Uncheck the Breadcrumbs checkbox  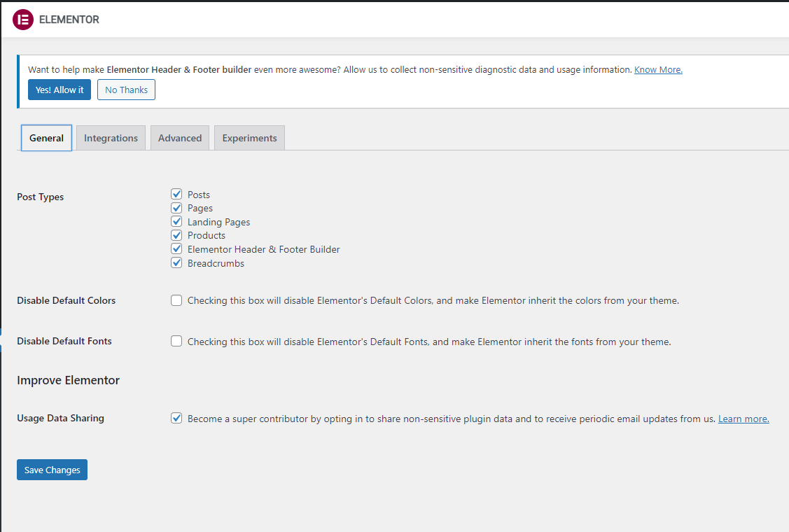(x=176, y=263)
